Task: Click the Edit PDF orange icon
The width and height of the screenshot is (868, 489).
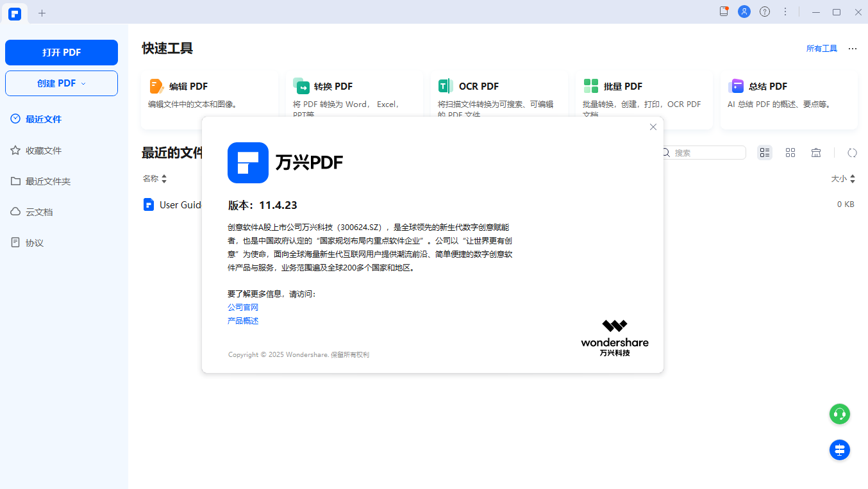Action: (x=156, y=86)
